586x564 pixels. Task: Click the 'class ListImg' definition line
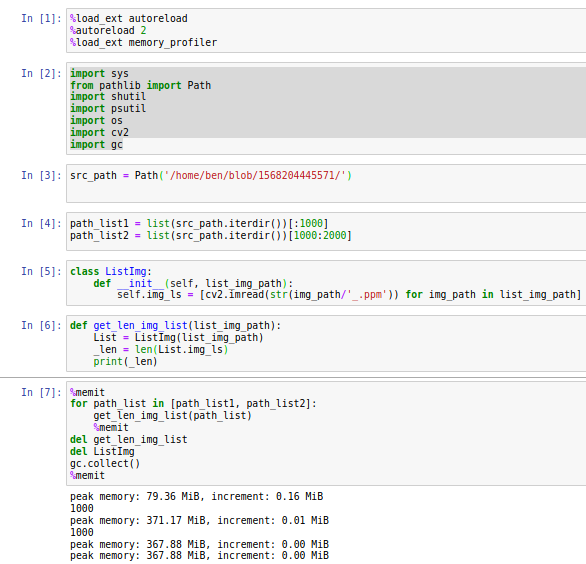111,271
